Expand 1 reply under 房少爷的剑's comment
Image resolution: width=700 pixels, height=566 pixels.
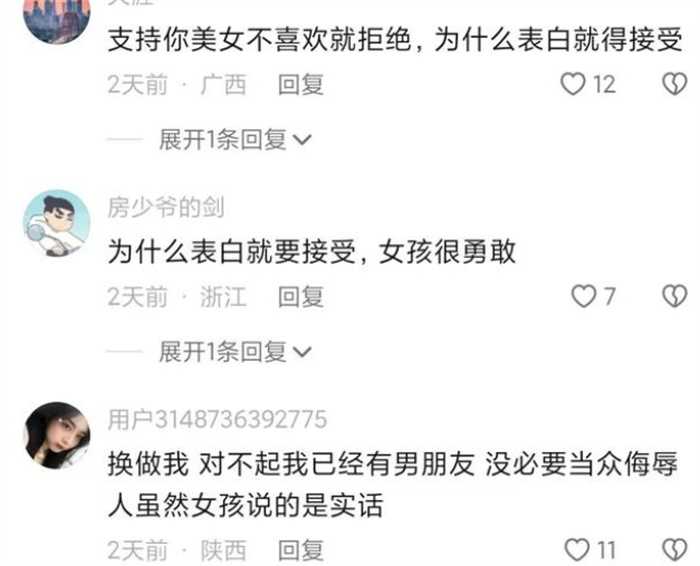(x=235, y=352)
